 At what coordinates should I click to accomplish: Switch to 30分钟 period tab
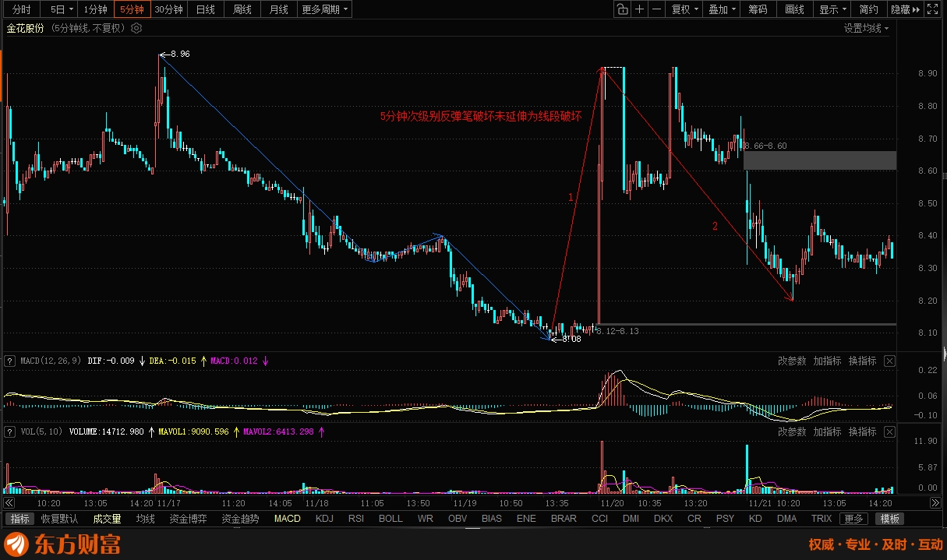[x=169, y=9]
